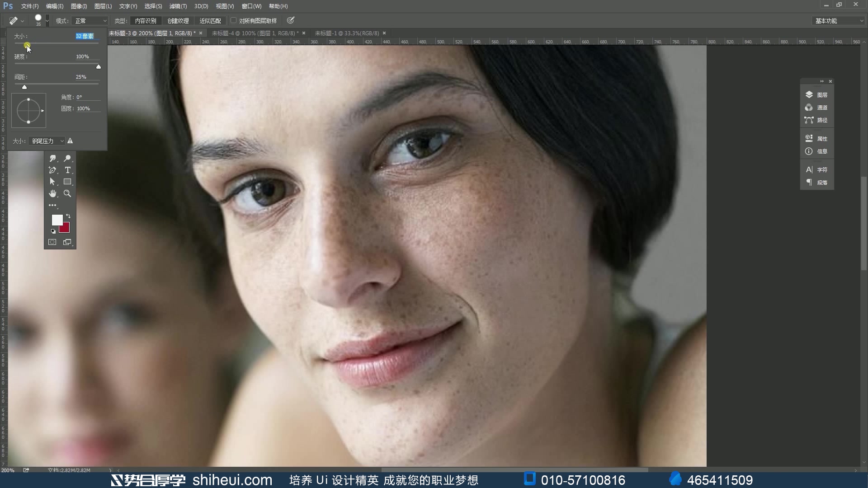Select the Zoom magnifier tool

pos(67,193)
